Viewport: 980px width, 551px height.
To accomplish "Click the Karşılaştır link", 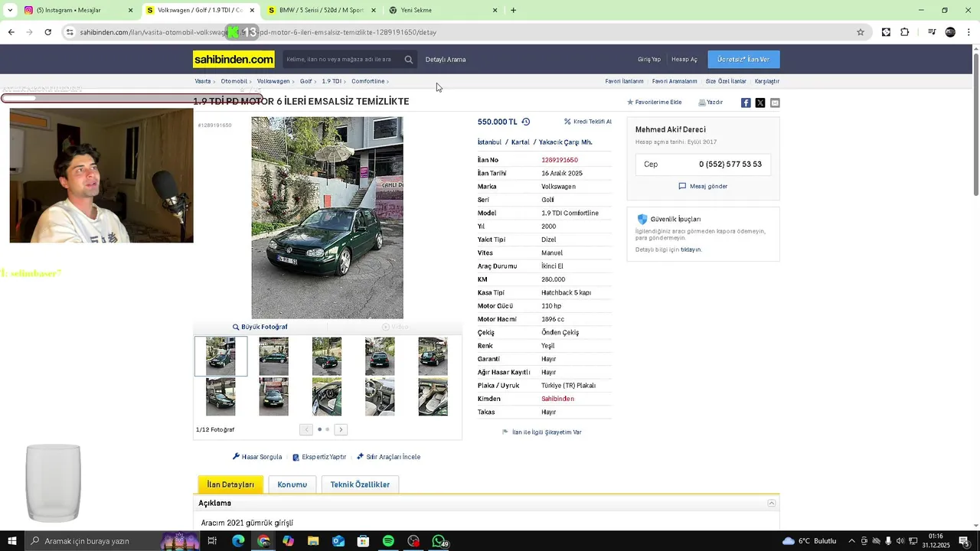I will pyautogui.click(x=767, y=81).
